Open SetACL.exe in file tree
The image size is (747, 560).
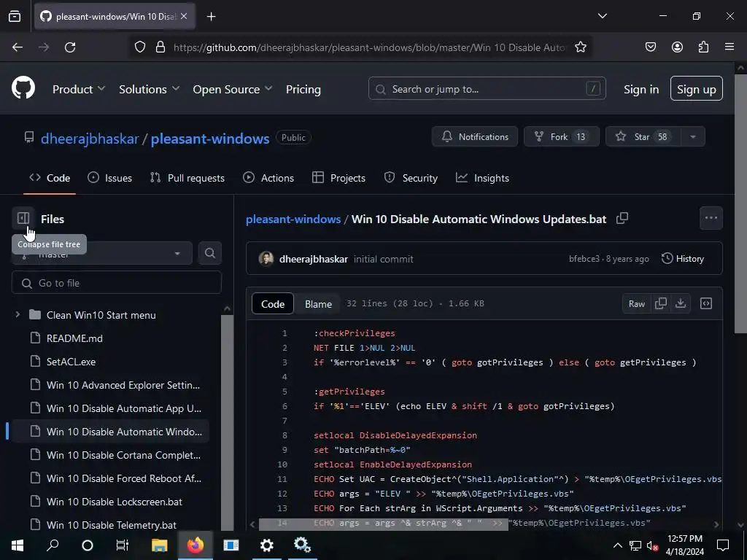coord(71,362)
